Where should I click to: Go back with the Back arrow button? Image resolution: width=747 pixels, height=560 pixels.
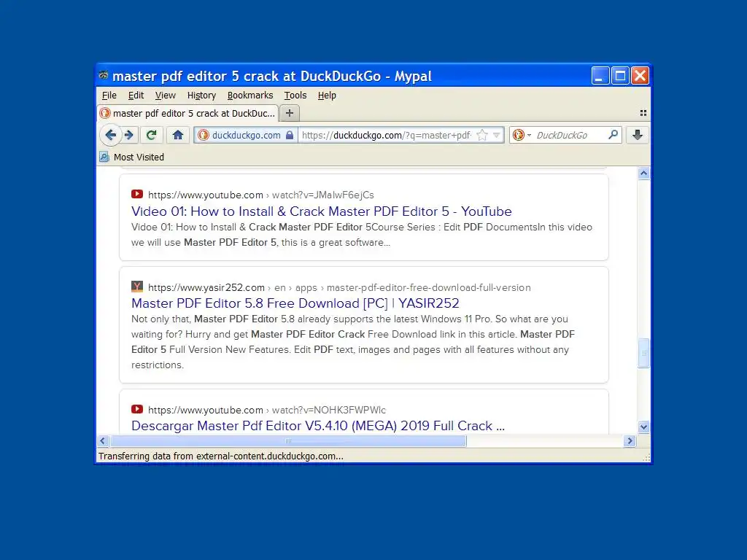pos(111,135)
